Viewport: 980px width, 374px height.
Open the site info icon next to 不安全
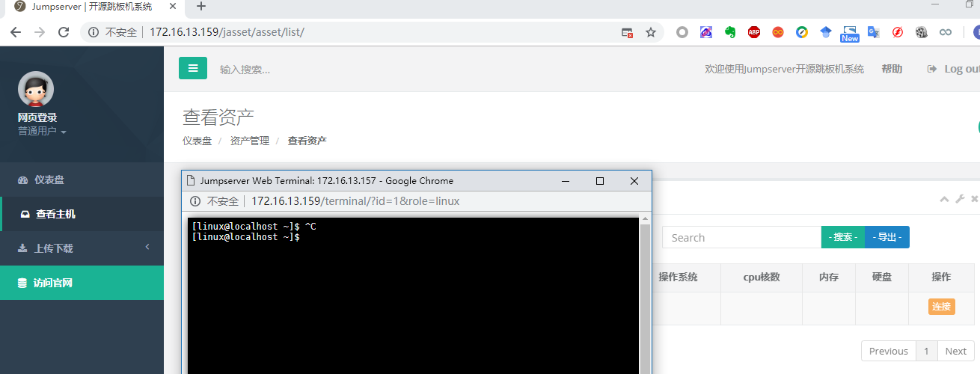(x=94, y=32)
